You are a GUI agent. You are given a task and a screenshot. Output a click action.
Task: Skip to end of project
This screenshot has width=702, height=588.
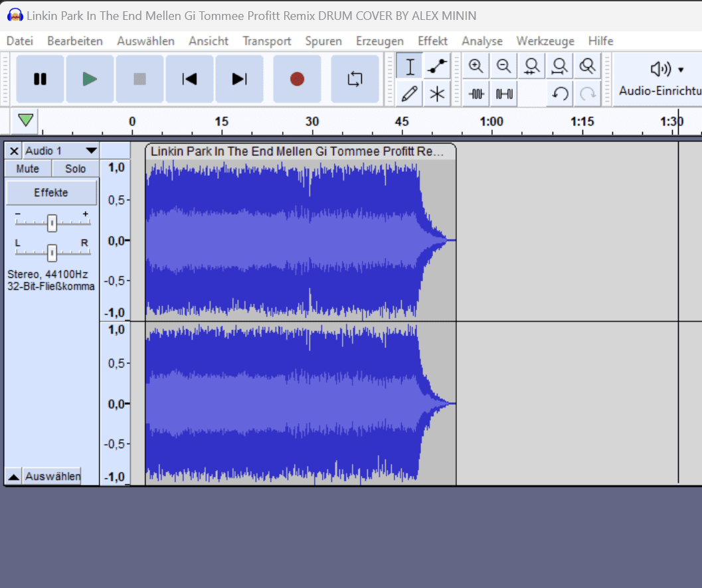[239, 79]
